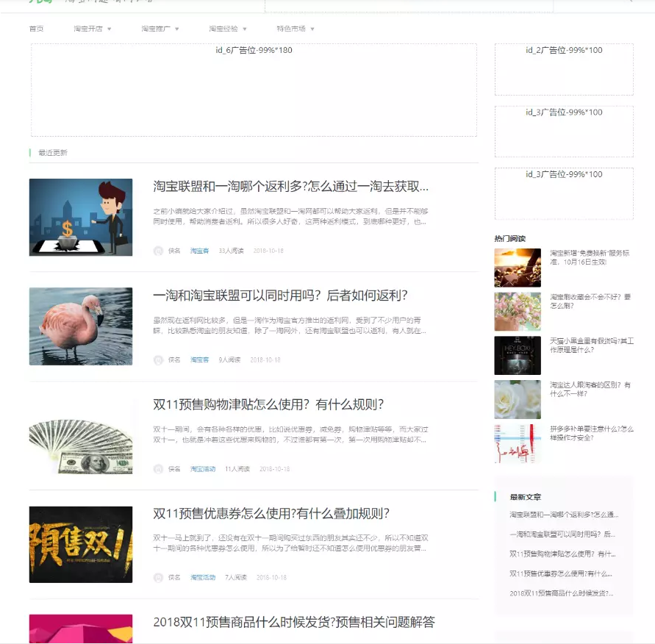This screenshot has width=655, height=644.
Task: Open the 首页 navigation item
Action: tap(36, 29)
